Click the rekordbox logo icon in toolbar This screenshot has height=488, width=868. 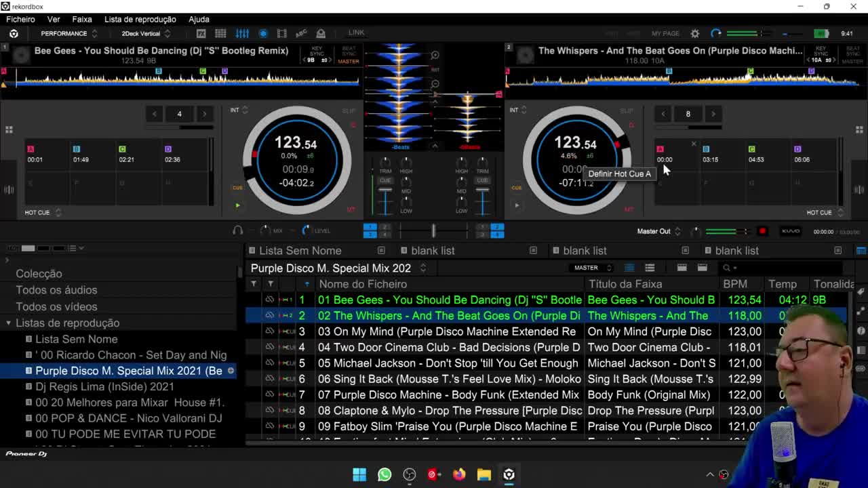[14, 33]
